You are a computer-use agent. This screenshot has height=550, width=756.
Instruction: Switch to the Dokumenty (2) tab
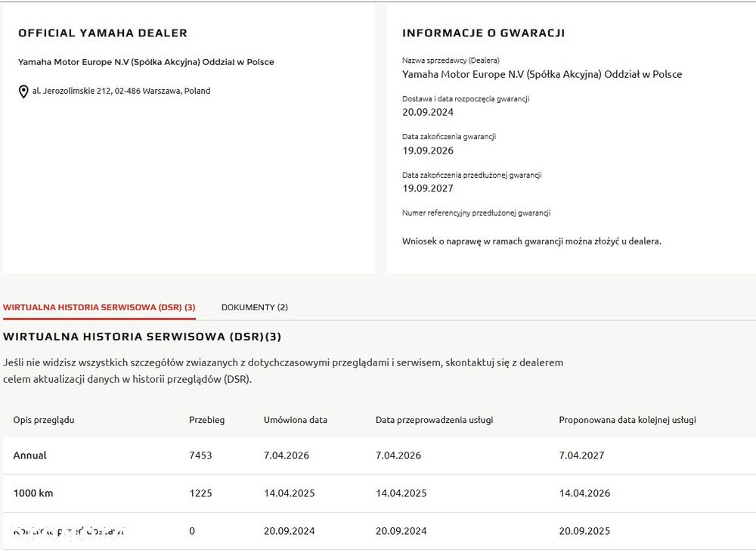[255, 307]
